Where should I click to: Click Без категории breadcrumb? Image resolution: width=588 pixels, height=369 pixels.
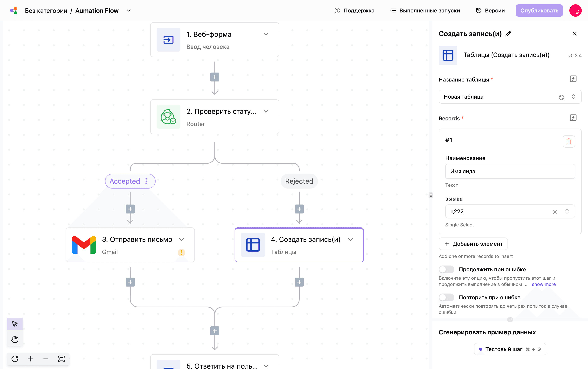[46, 11]
